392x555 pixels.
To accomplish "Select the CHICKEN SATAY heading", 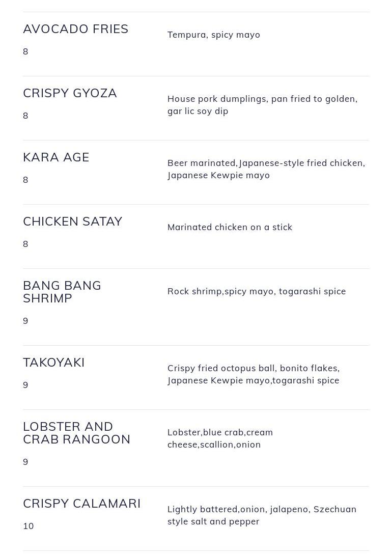I will [72, 221].
